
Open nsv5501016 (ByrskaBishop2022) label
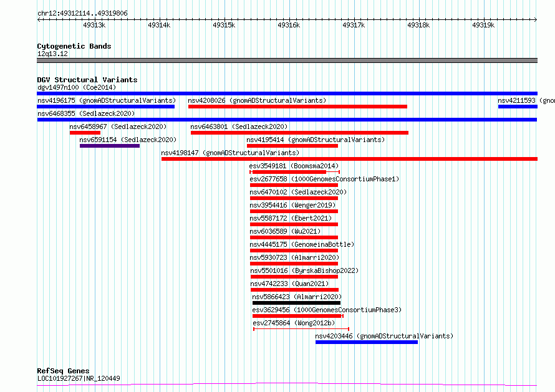(304, 270)
